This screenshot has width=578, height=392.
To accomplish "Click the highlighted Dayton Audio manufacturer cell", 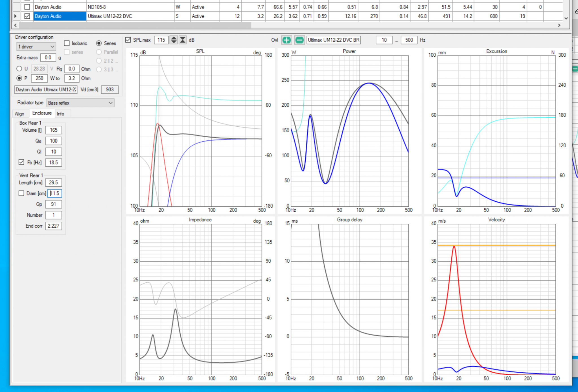I will [60, 16].
